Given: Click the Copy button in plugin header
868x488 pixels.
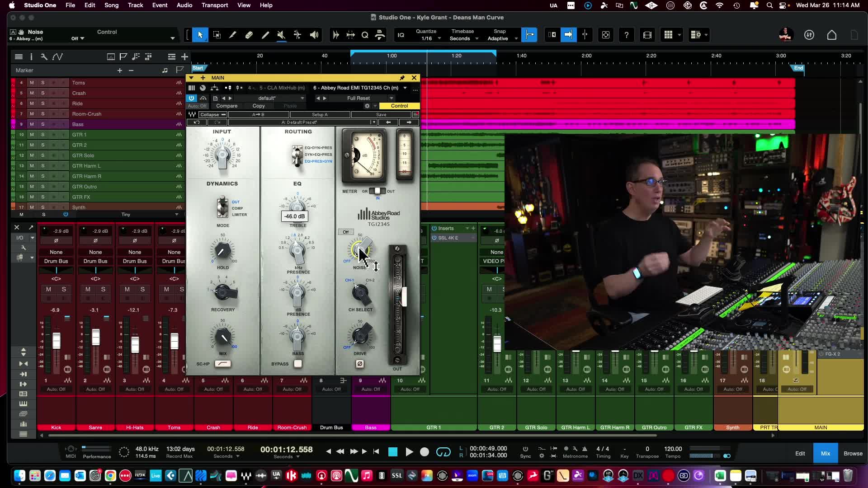Looking at the screenshot, I should pyautogui.click(x=259, y=106).
